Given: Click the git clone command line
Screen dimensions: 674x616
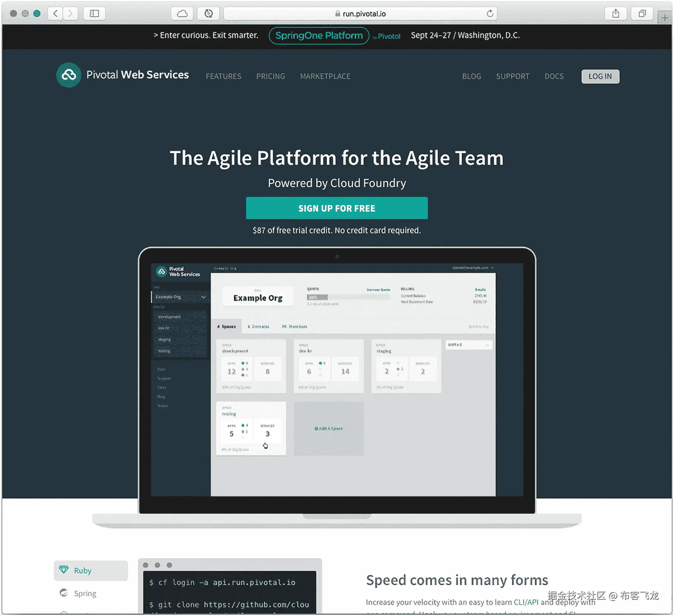Looking at the screenshot, I should point(229,605).
